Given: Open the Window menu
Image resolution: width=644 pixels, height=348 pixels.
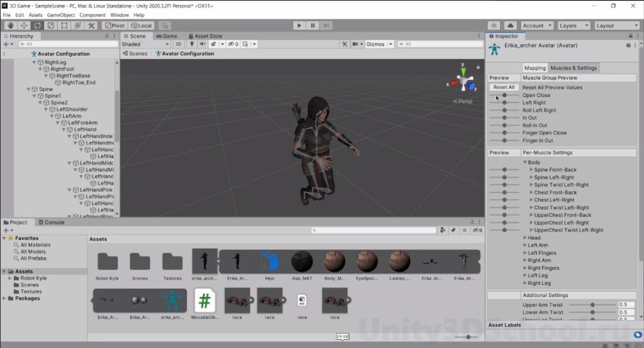Looking at the screenshot, I should click(119, 15).
